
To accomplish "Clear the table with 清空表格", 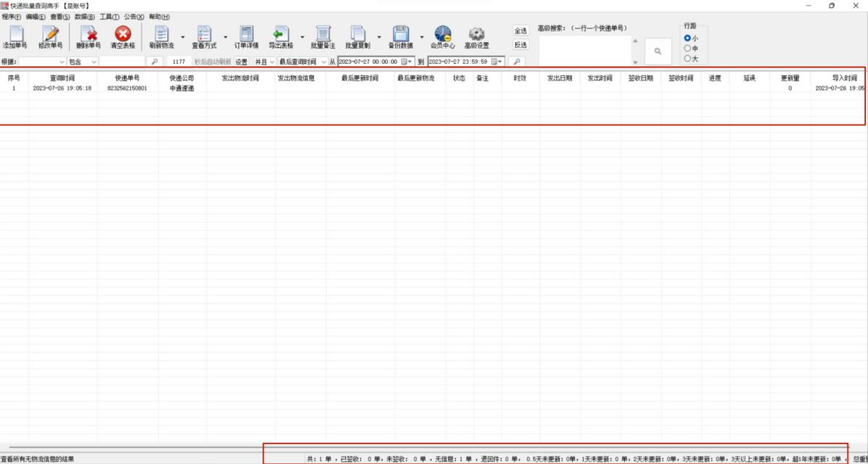I will (122, 35).
